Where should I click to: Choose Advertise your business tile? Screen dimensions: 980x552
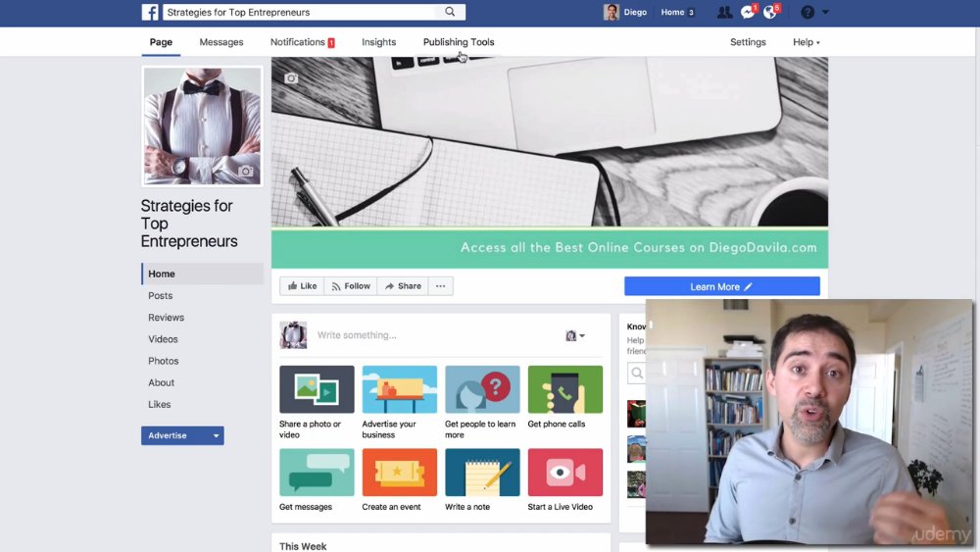400,403
